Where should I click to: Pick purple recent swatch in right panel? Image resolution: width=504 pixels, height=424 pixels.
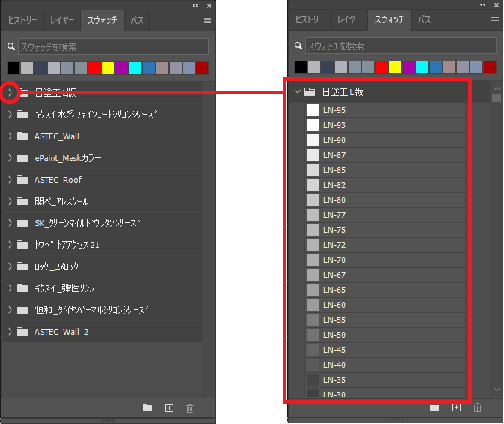(x=409, y=67)
